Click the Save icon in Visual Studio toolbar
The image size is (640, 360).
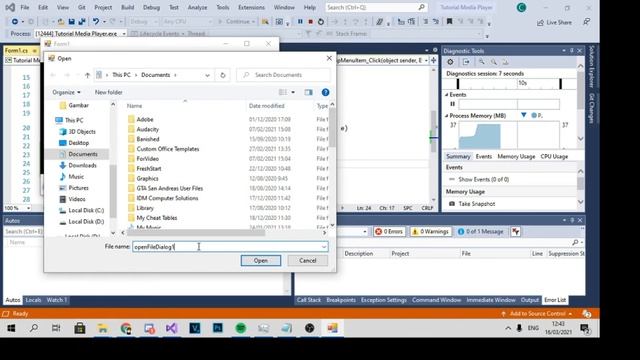(x=71, y=22)
